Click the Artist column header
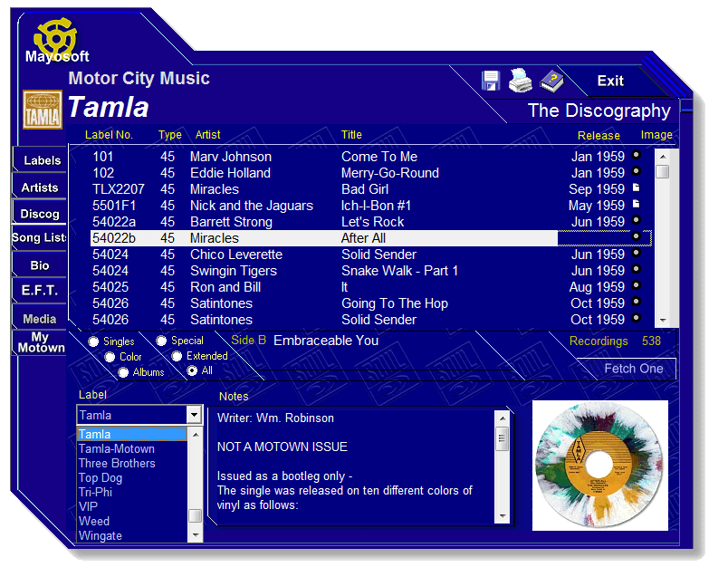This screenshot has width=728, height=567. pyautogui.click(x=207, y=135)
